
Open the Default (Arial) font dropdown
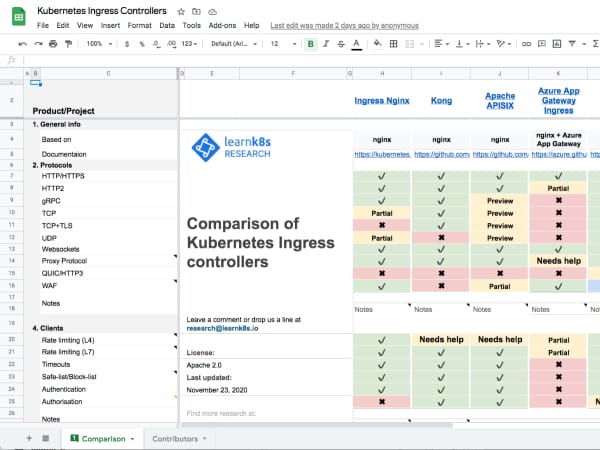click(x=234, y=44)
